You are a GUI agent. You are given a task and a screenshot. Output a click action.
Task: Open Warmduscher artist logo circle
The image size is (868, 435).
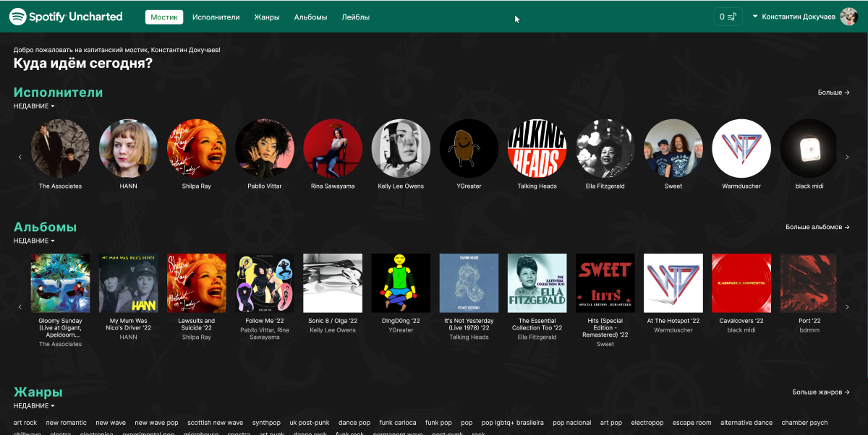click(x=741, y=148)
